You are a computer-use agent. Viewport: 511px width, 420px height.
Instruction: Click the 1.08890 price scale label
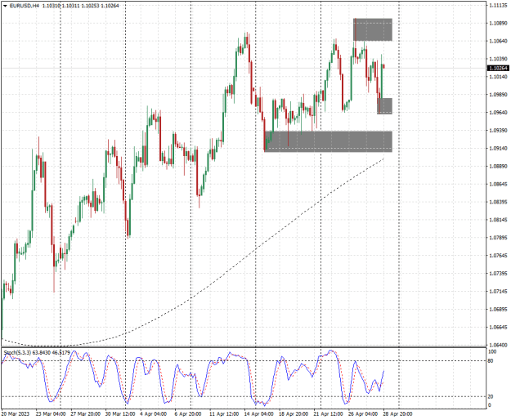coord(498,167)
